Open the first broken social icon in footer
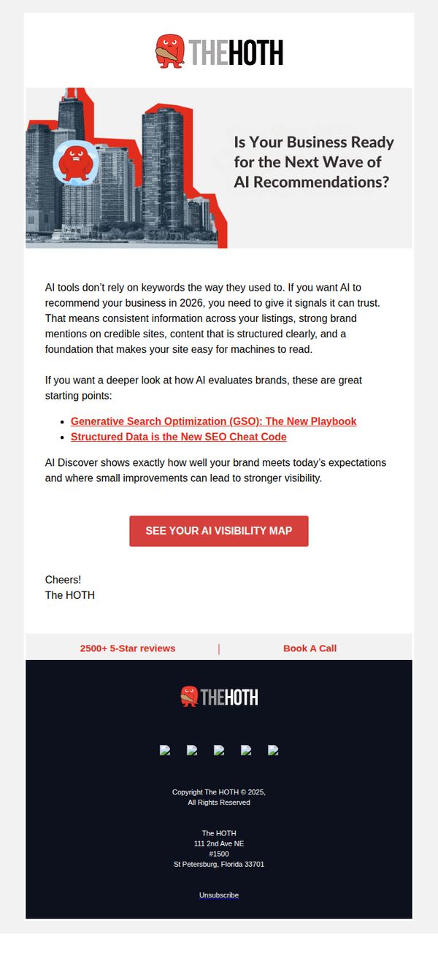This screenshot has height=980, width=438. coord(165,750)
